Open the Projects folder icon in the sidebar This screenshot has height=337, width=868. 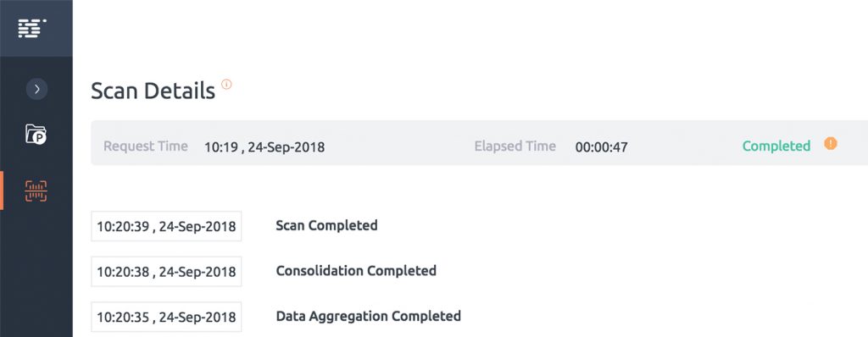36,135
